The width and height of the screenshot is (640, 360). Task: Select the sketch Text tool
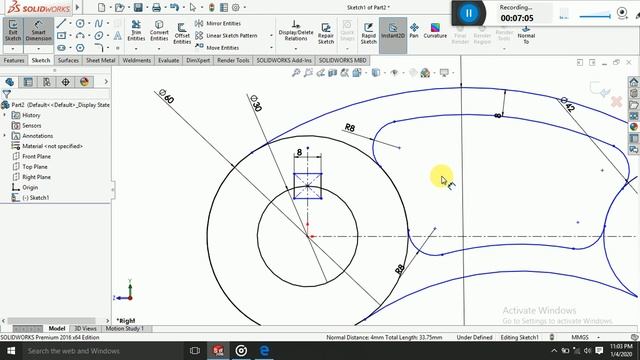118,36
